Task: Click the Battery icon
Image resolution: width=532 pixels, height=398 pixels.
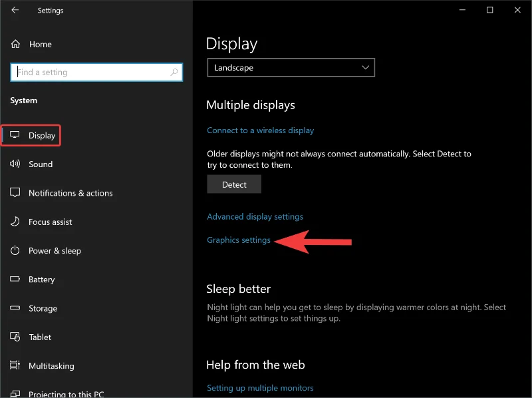Action: coord(15,279)
